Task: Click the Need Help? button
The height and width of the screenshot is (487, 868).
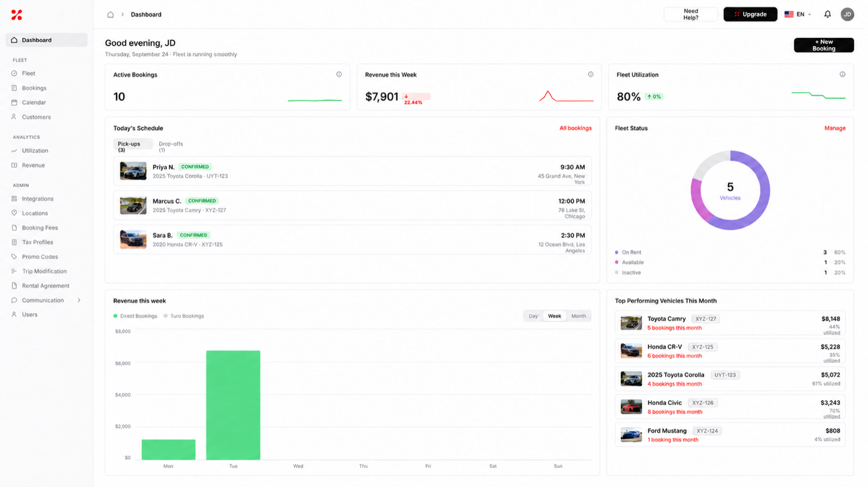Action: tap(691, 15)
